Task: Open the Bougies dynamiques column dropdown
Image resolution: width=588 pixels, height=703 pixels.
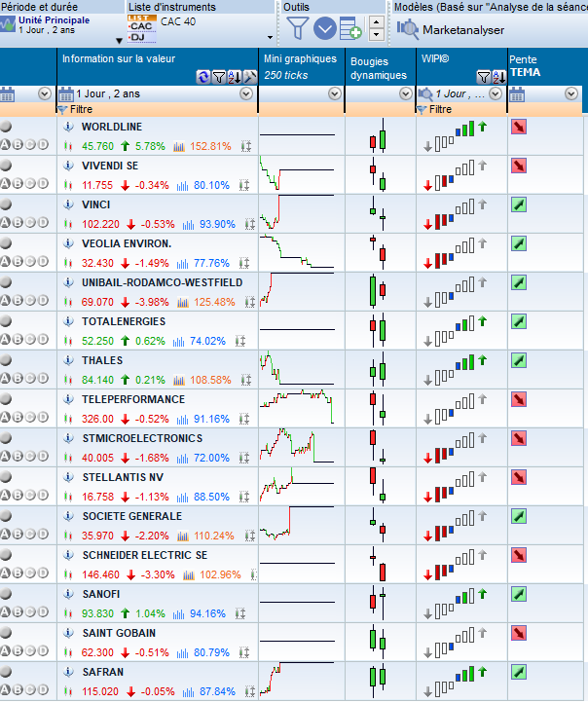Action: click(x=406, y=93)
